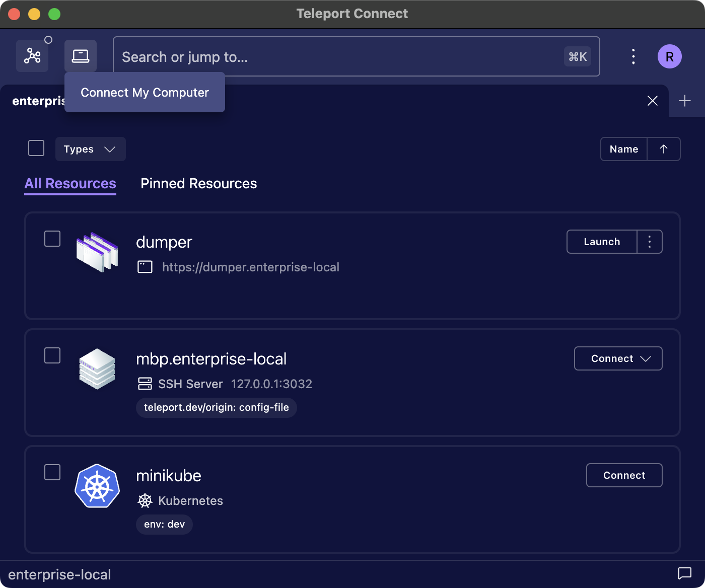
Task: Click the user profile avatar icon
Action: pos(670,56)
